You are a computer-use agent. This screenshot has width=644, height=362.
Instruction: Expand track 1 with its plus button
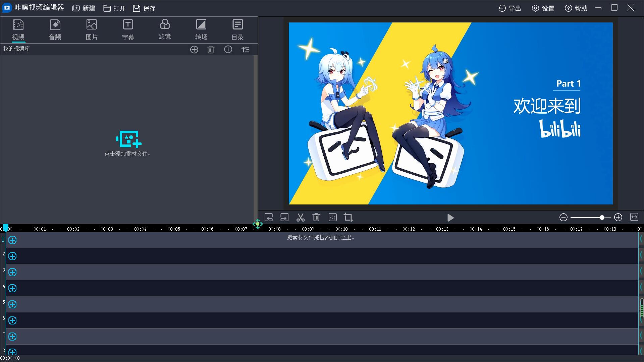pyautogui.click(x=12, y=240)
